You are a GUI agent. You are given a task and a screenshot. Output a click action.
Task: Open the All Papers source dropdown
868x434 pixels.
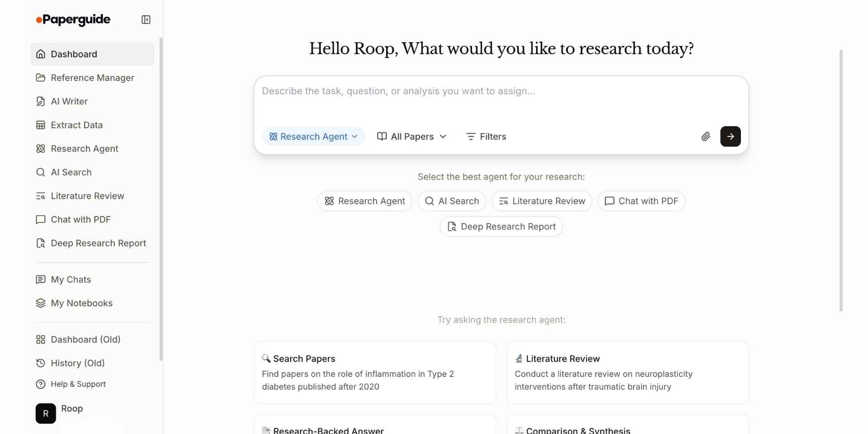click(x=412, y=137)
